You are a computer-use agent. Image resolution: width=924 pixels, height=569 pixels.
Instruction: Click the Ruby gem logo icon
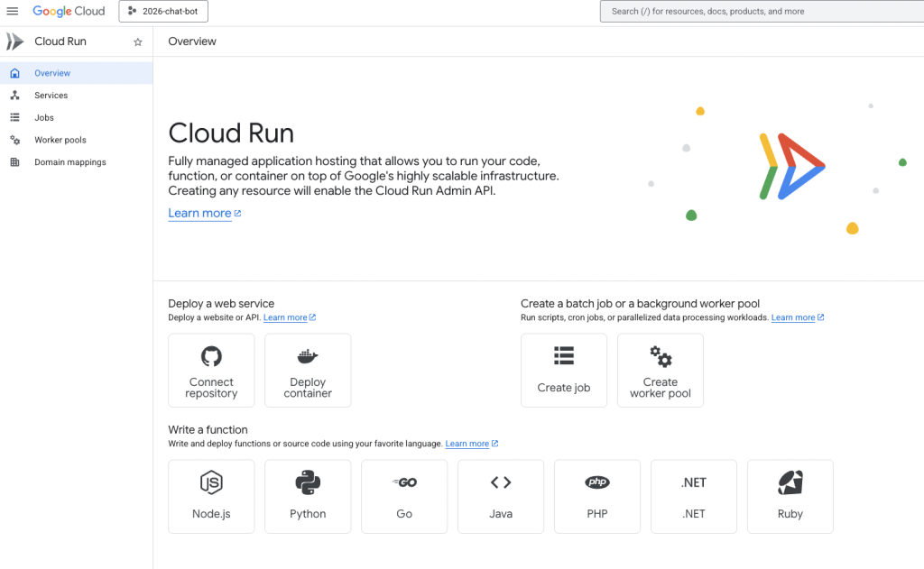tap(790, 482)
